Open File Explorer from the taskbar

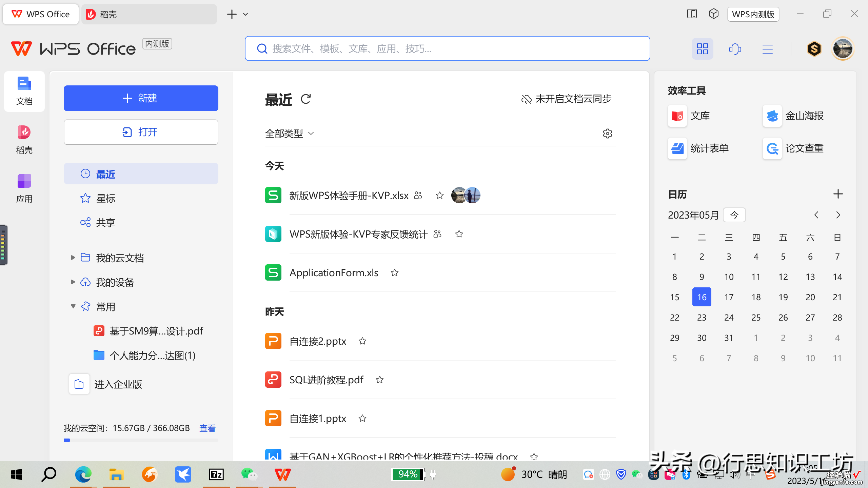coord(116,474)
